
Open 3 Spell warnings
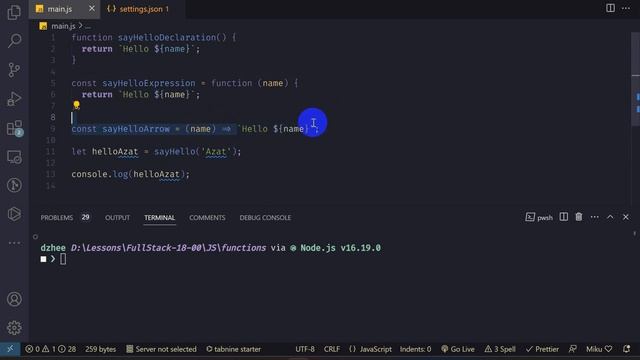pyautogui.click(x=500, y=349)
